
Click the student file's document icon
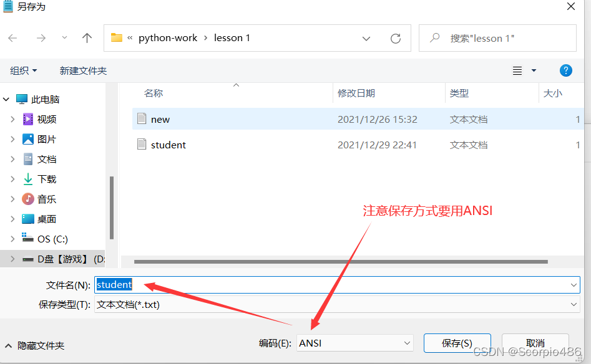(142, 144)
